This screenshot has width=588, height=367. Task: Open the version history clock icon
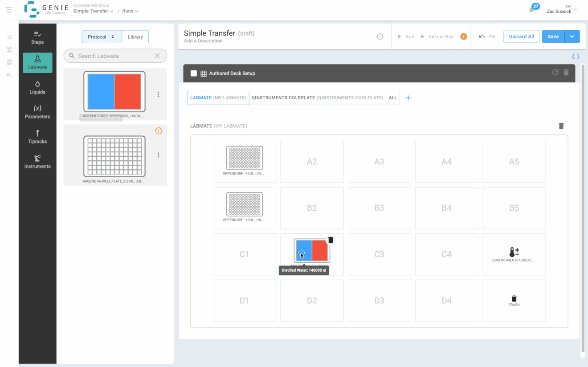click(x=380, y=37)
